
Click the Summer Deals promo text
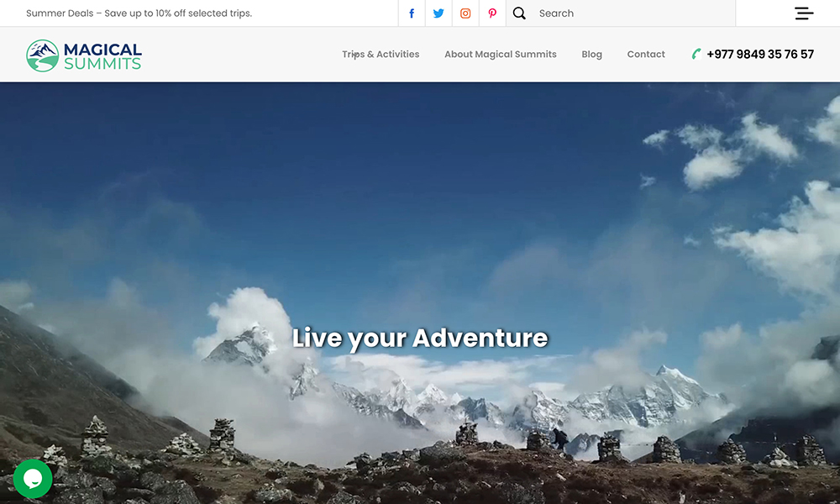click(139, 13)
